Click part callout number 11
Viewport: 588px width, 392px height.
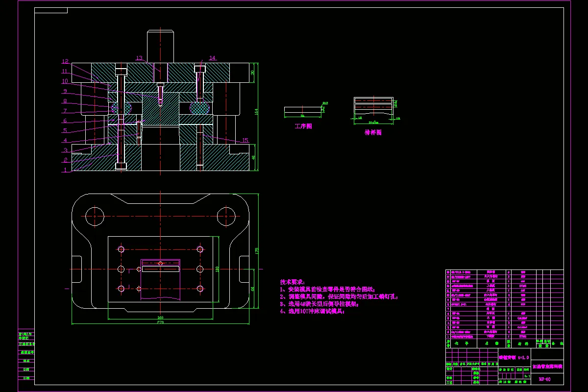click(64, 71)
